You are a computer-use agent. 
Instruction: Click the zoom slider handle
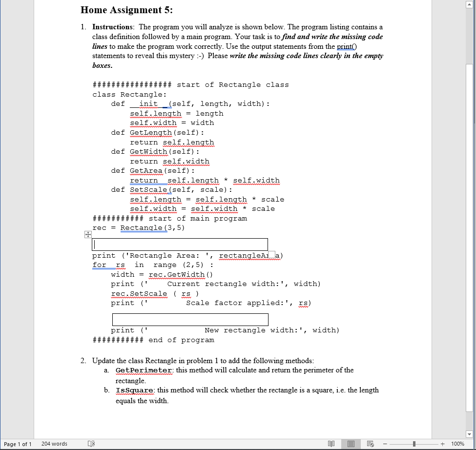pyautogui.click(x=413, y=444)
